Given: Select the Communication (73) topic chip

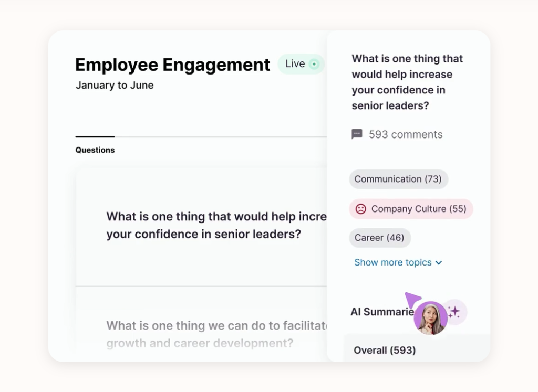Looking at the screenshot, I should 398,179.
